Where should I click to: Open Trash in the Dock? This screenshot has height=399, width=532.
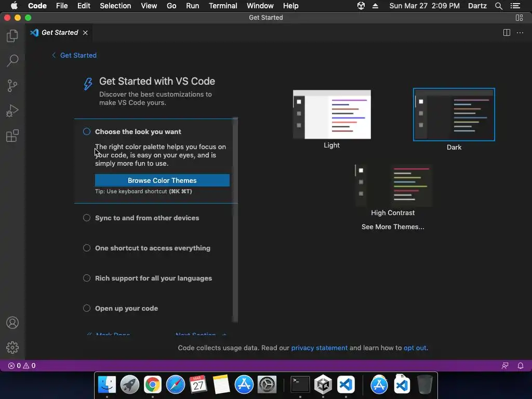coord(425,384)
